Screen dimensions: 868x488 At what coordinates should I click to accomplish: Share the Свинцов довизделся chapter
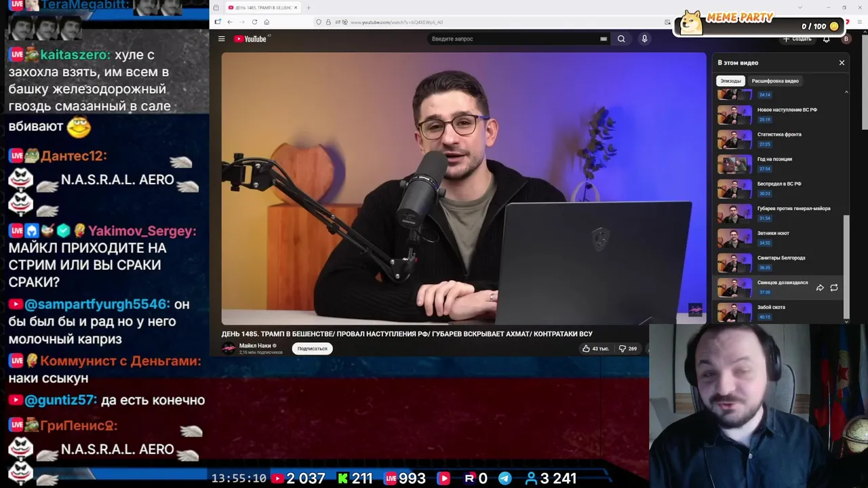(820, 288)
